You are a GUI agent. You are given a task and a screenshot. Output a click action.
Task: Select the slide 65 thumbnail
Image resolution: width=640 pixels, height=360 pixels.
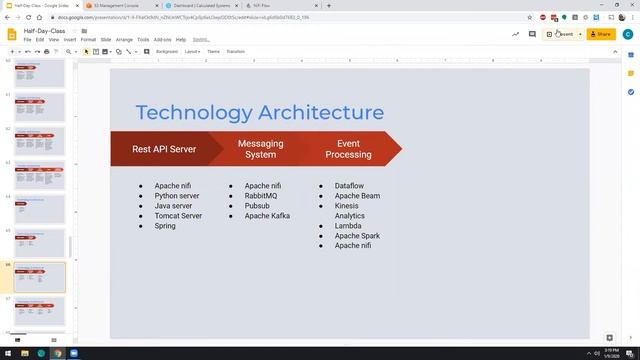point(40,243)
